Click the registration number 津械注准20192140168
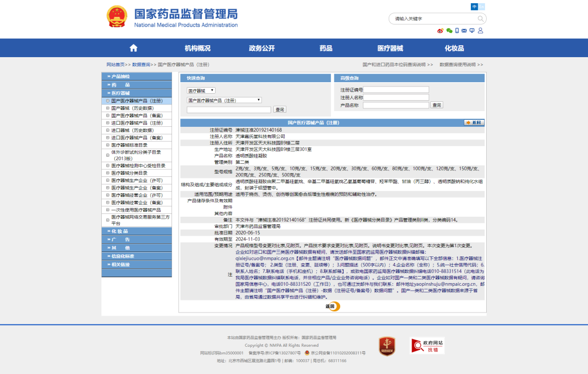Image resolution: width=588 pixels, height=374 pixels. coord(259,130)
